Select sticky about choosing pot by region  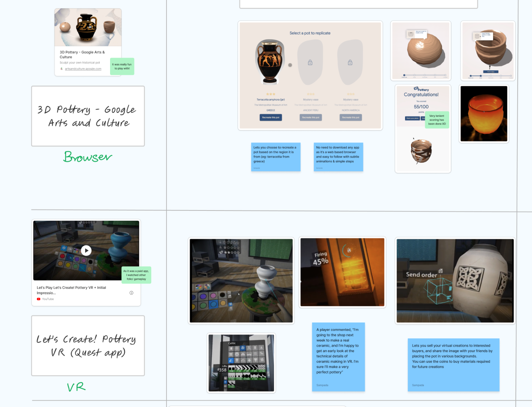pos(276,157)
